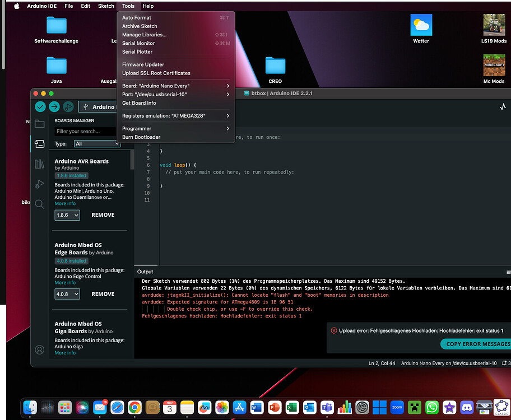Click More info under Mbed OS Edge Boards
This screenshot has width=511, height=420.
point(65,282)
